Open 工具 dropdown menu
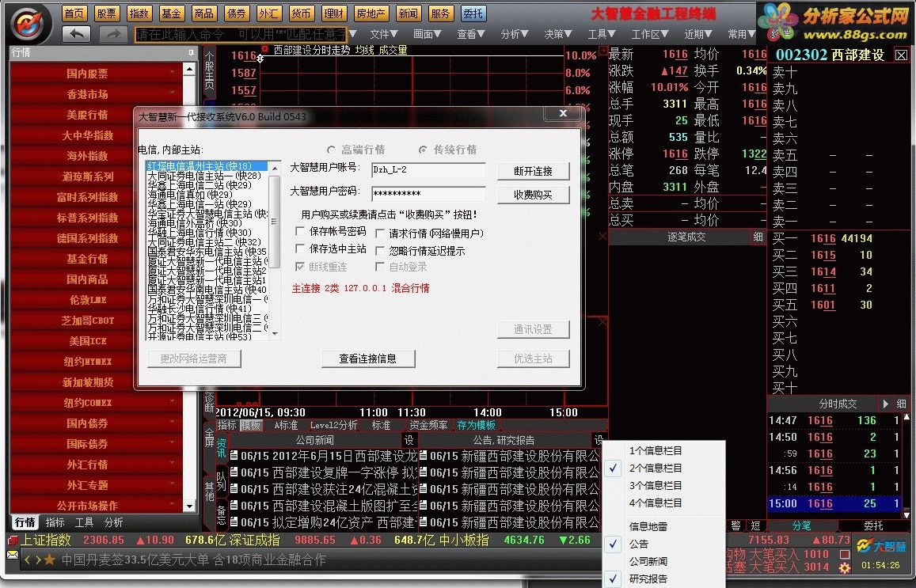The image size is (916, 588). tap(602, 35)
